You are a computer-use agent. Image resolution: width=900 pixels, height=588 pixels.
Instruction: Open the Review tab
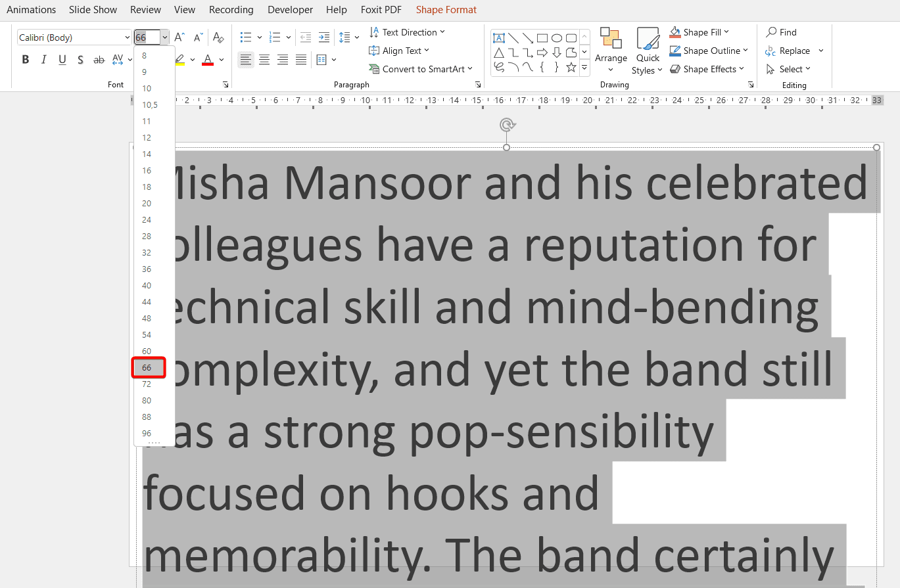point(146,10)
